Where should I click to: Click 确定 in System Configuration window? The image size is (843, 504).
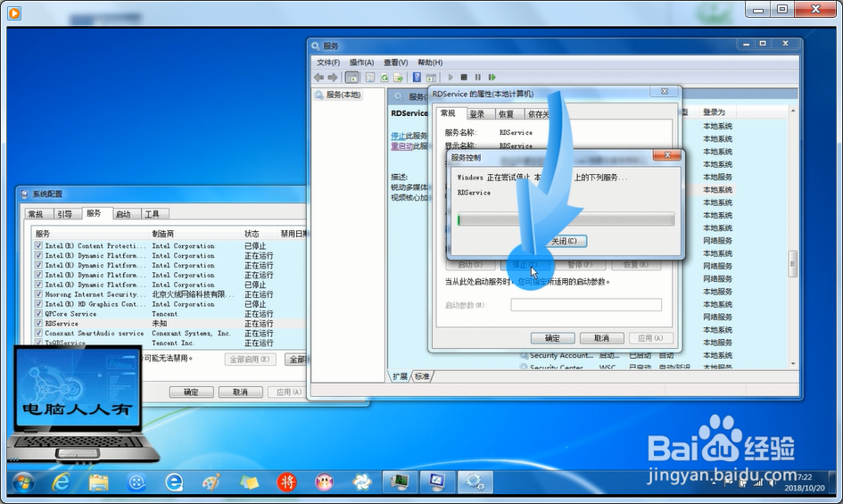coord(191,392)
